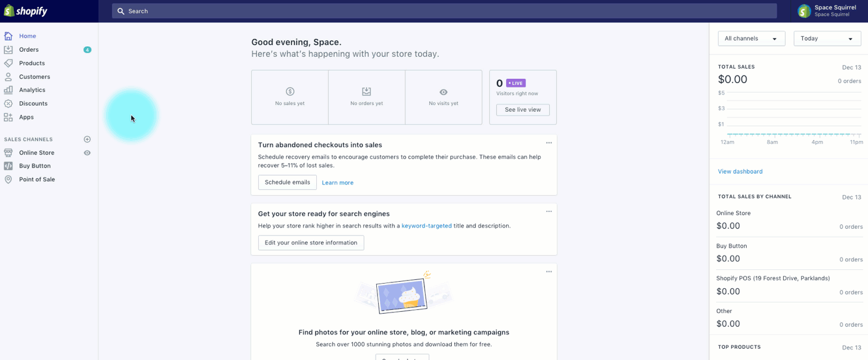
Task: Click the No orders yet card
Action: click(367, 97)
